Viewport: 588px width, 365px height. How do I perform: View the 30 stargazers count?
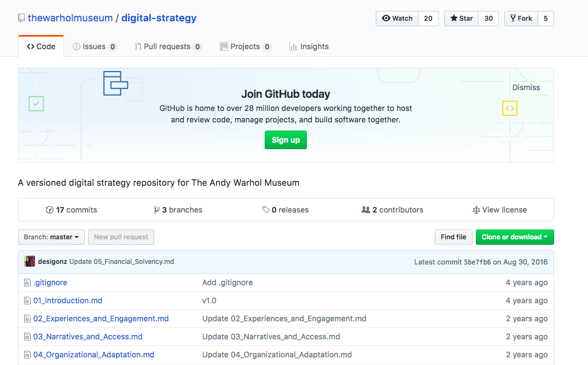488,19
